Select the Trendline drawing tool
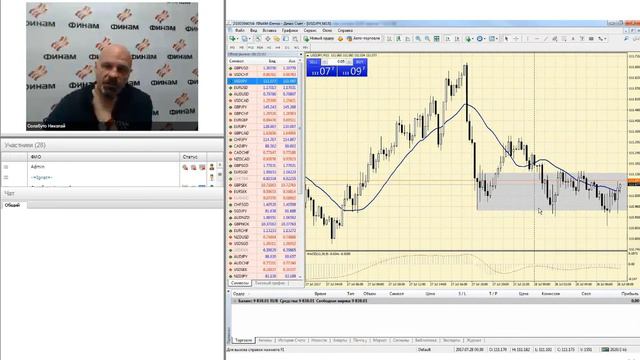This screenshot has width=640, height=360. click(x=546, y=39)
